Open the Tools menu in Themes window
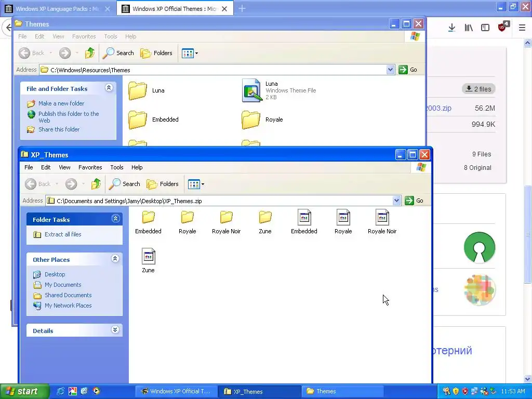Image resolution: width=532 pixels, height=399 pixels. pyautogui.click(x=111, y=36)
